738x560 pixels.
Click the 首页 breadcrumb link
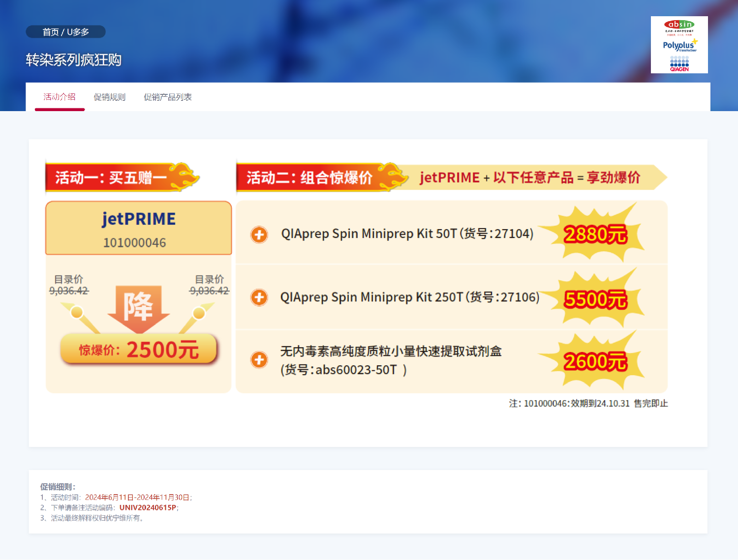[x=50, y=31]
